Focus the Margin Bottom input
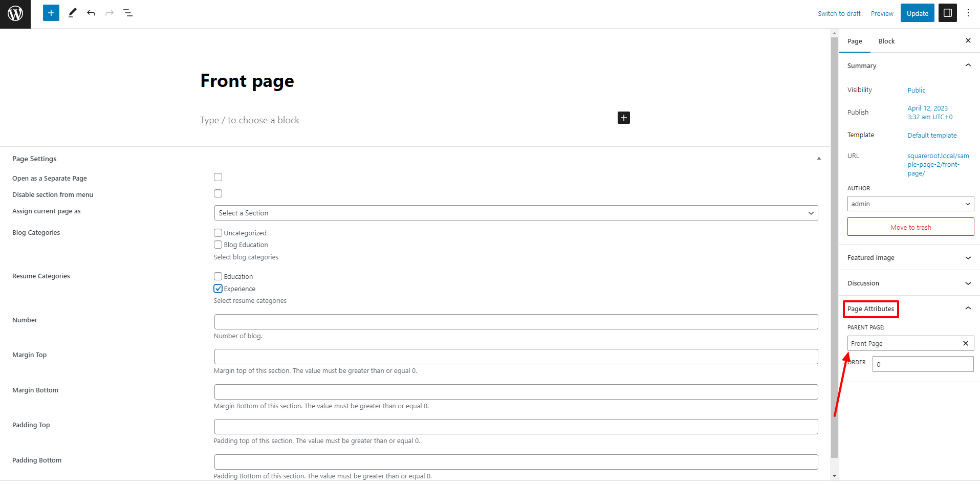Viewport: 980px width, 485px height. [516, 392]
